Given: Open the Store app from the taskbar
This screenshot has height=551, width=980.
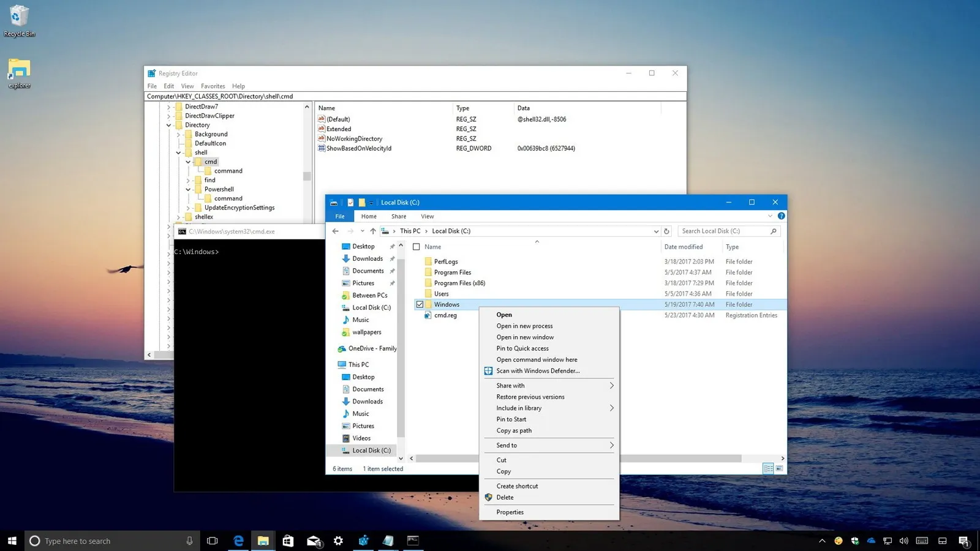Looking at the screenshot, I should tap(288, 541).
